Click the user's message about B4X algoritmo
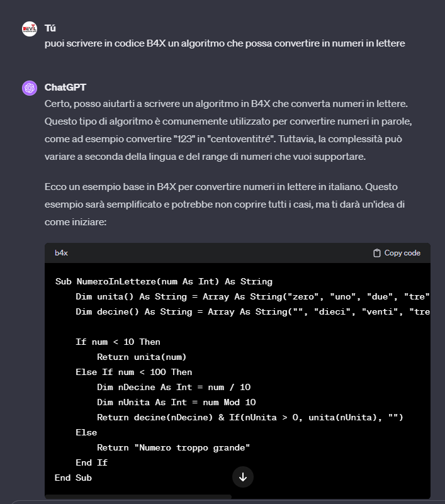Viewport: 445px width, 504px height. pos(225,43)
